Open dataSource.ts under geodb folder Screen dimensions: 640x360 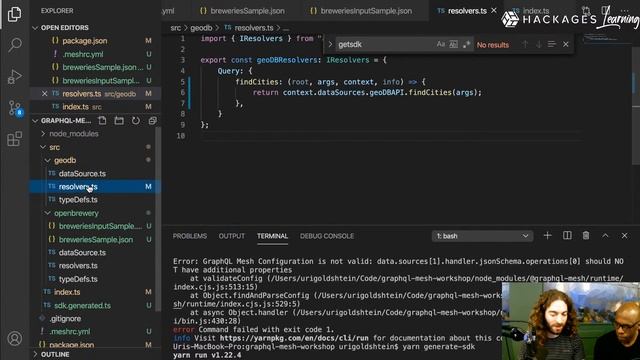point(82,173)
